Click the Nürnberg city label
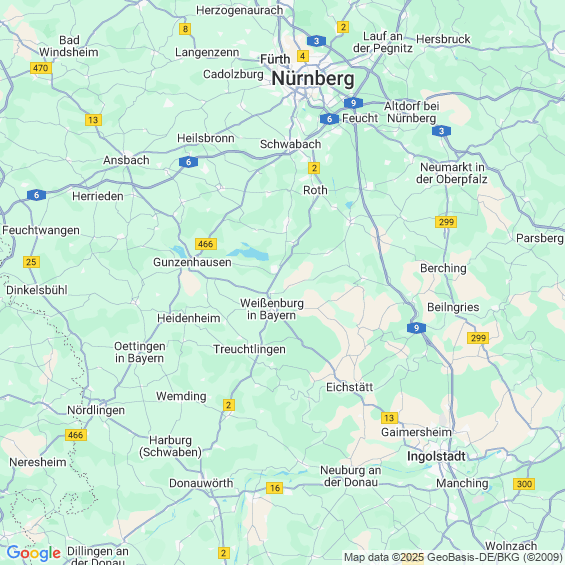This screenshot has height=565, width=565. (x=313, y=79)
